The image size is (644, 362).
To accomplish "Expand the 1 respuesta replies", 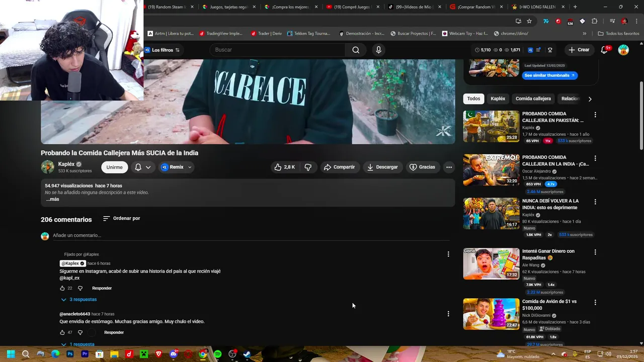I will tap(77, 344).
